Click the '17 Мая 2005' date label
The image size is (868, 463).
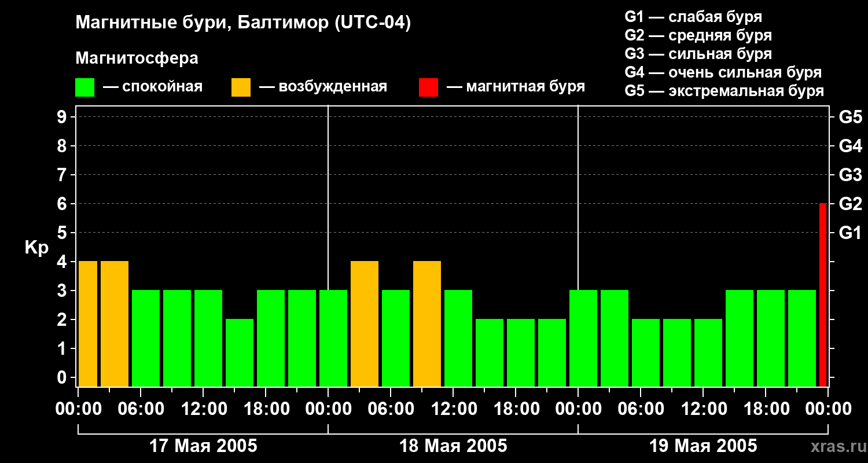click(x=203, y=446)
